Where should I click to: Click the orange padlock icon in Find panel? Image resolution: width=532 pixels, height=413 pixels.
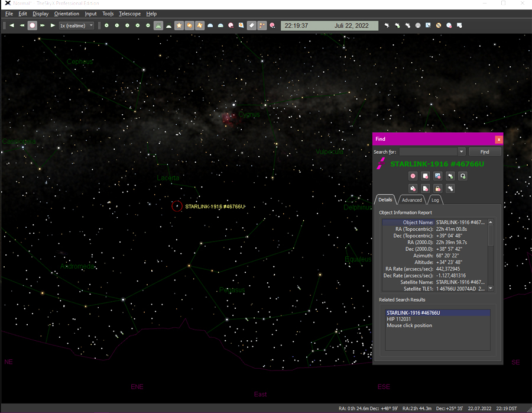[437, 189]
